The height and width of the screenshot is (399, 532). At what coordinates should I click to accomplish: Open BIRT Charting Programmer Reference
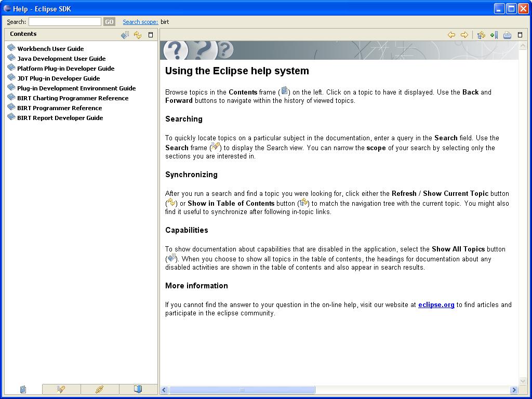(x=73, y=98)
